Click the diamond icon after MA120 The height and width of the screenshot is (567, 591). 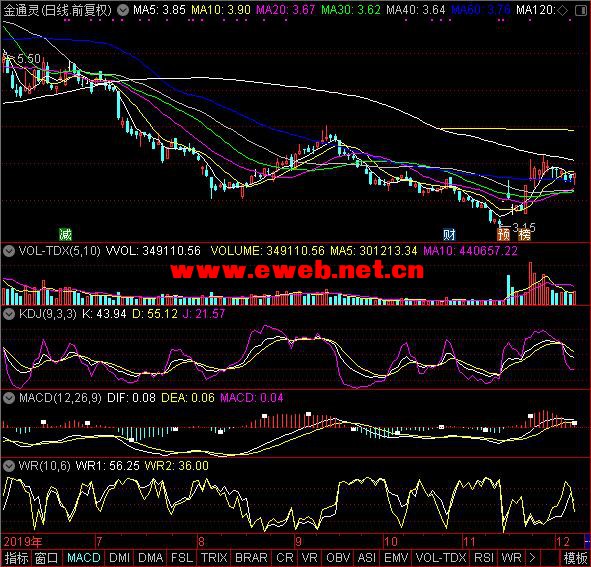point(562,11)
